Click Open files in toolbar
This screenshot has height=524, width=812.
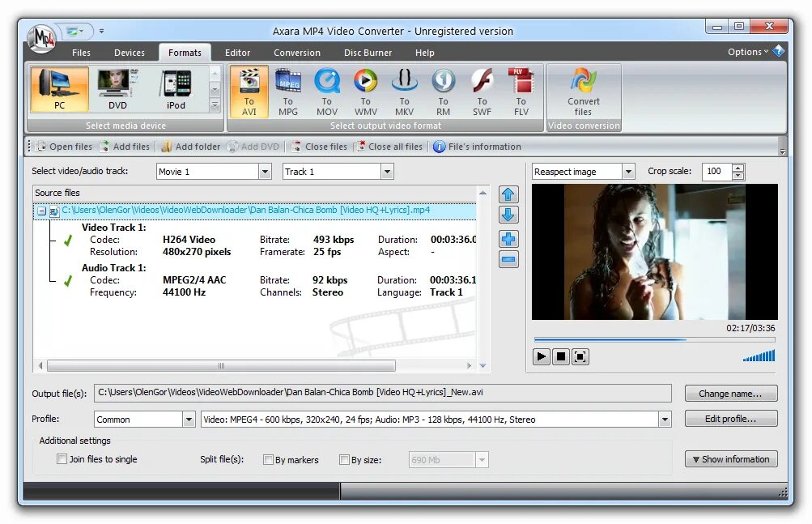tap(64, 147)
